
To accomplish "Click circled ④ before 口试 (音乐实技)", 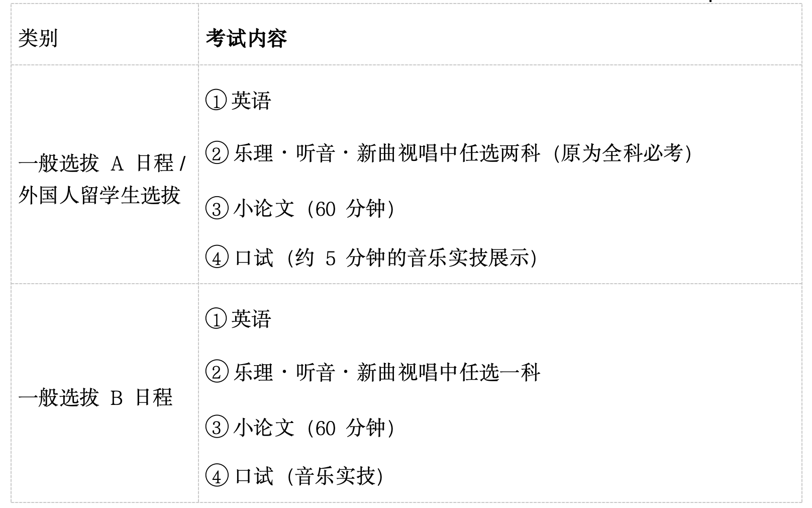I will point(217,476).
